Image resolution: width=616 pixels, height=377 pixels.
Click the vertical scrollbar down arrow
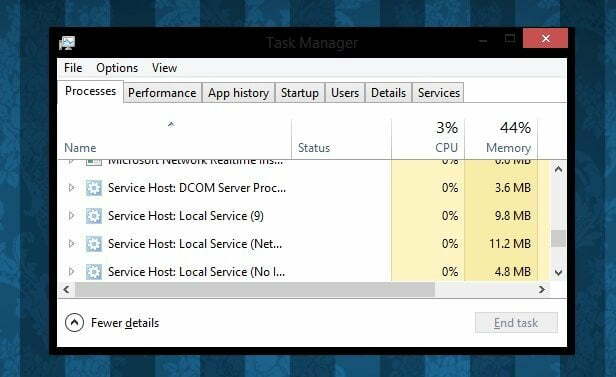pos(558,272)
